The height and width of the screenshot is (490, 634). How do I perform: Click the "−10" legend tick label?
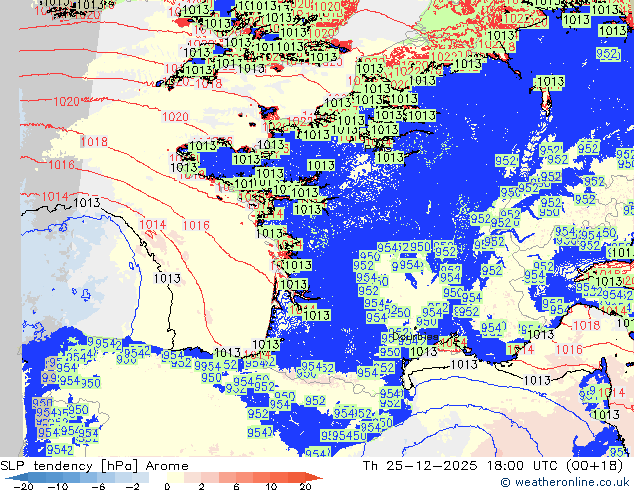(x=58, y=486)
